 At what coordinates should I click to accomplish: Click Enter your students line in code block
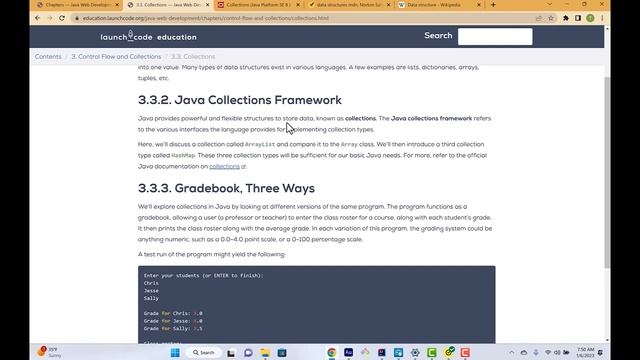[x=203, y=276]
